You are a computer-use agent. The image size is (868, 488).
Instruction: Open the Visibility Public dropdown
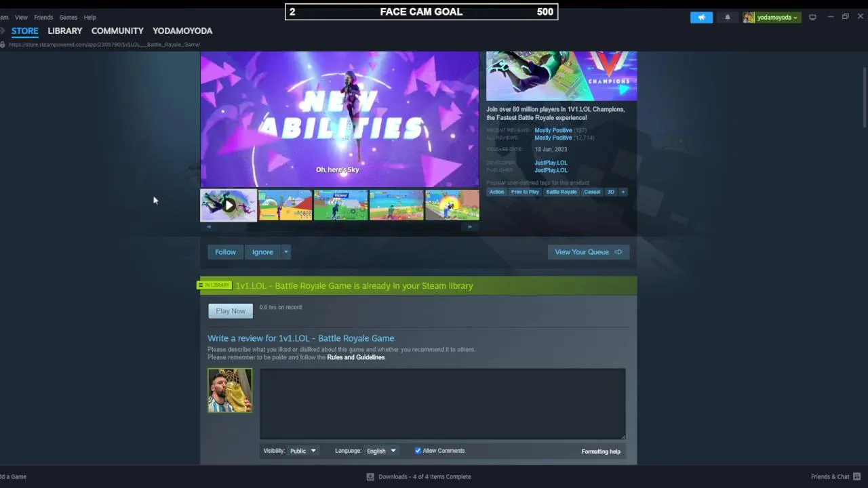pos(302,451)
